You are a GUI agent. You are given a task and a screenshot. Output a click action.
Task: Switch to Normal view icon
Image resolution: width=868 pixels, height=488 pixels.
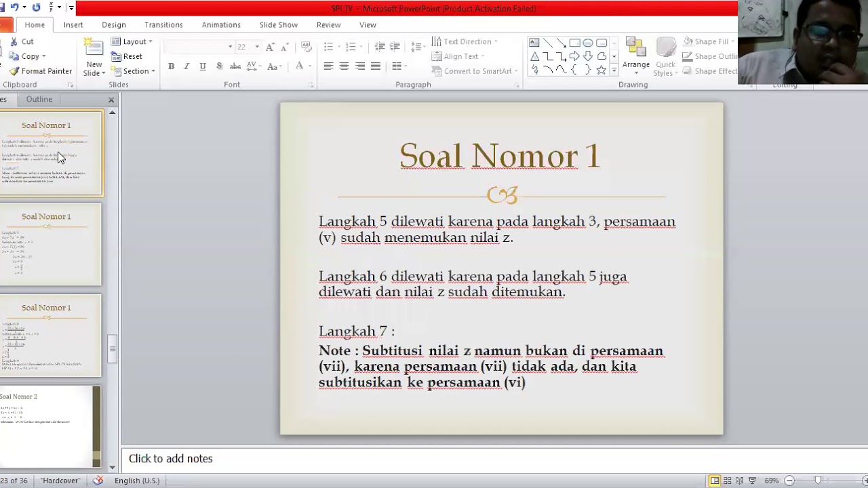point(715,481)
